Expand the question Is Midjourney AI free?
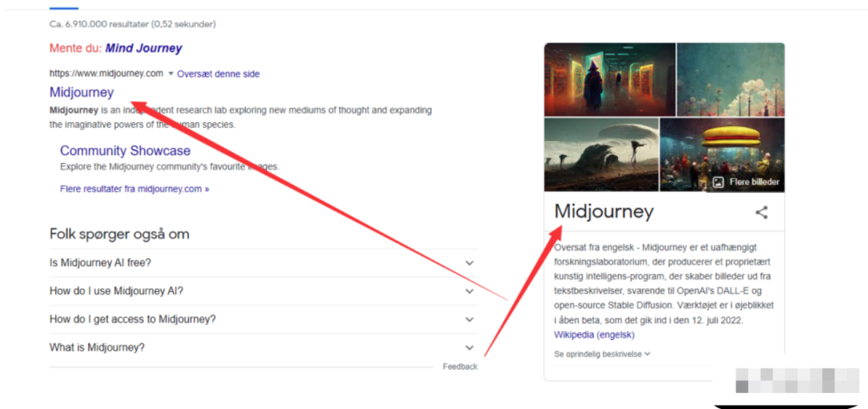 (x=263, y=263)
